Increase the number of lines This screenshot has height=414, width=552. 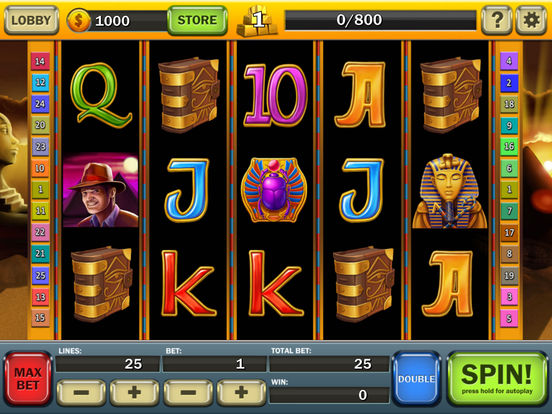[134, 392]
